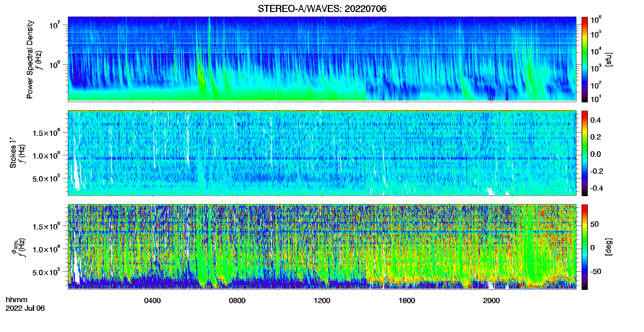
Task: Click the "-0.4" value on the Stokes V color bar
Action: click(x=597, y=188)
